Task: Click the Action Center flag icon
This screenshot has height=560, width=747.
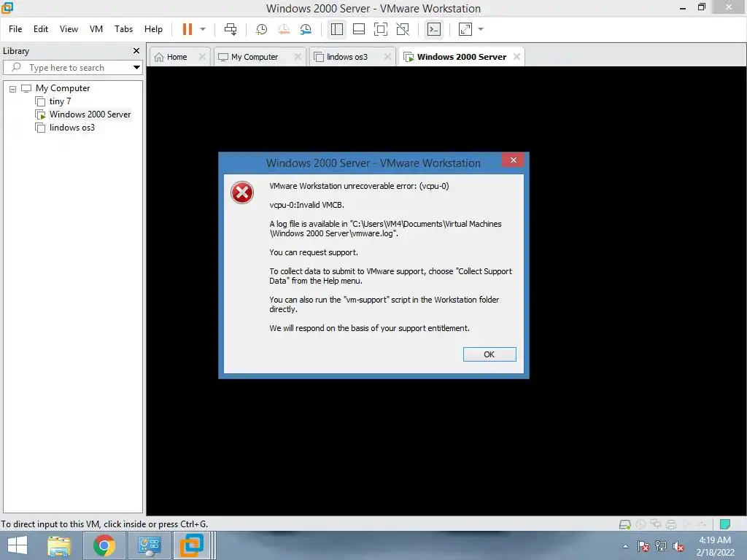Action: point(643,546)
